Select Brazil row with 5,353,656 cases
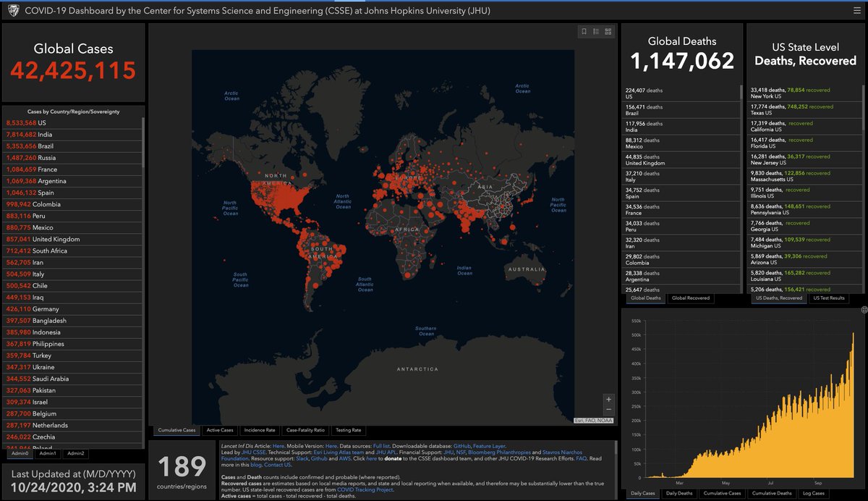Viewport: 868px width, 501px height. pos(72,146)
